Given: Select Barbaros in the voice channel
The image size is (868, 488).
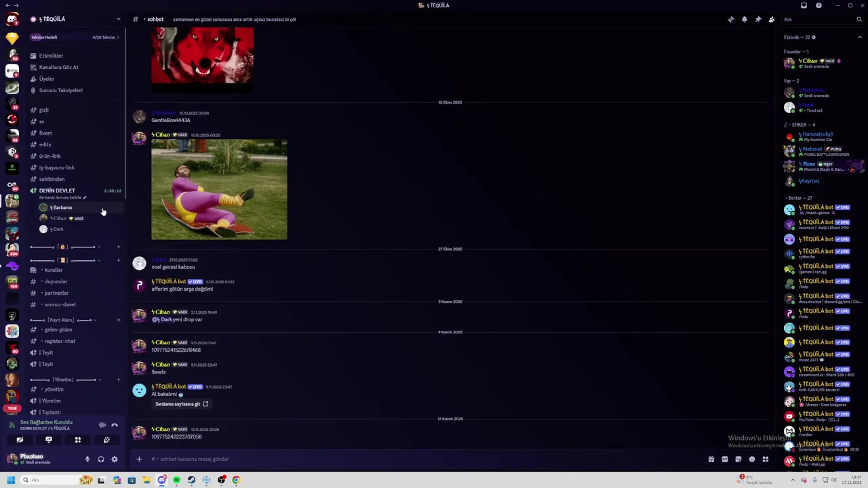Looking at the screenshot, I should point(80,207).
